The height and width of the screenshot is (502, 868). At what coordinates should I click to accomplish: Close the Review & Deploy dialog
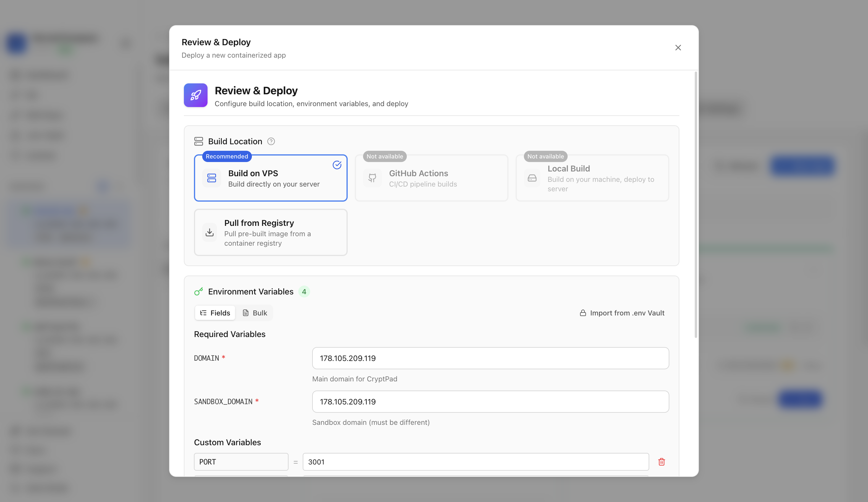[678, 48]
